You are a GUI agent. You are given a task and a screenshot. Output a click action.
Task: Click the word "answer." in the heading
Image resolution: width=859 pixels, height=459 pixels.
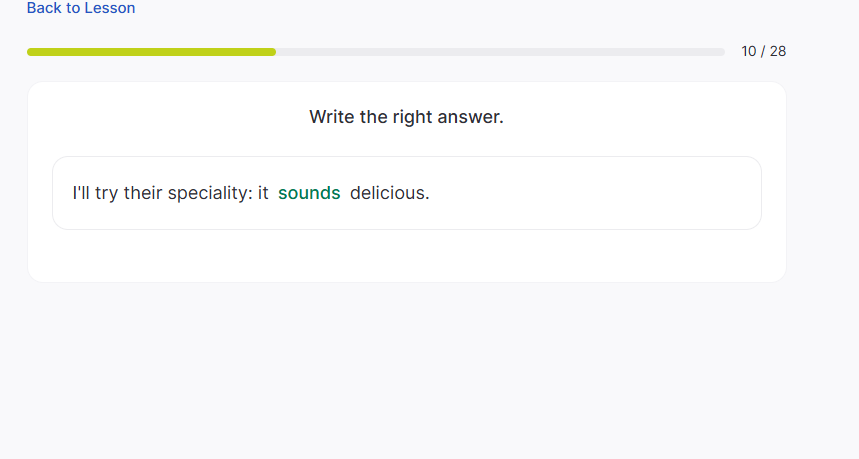(x=471, y=117)
